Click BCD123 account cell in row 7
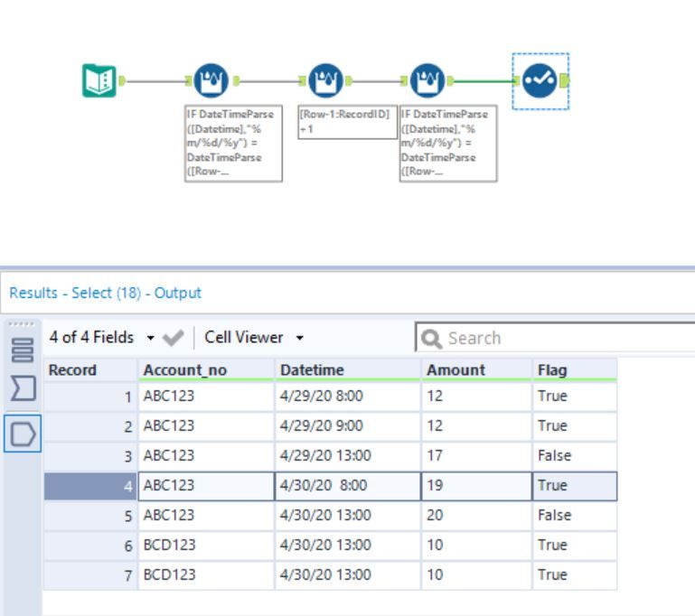Image resolution: width=695 pixels, height=616 pixels. pyautogui.click(x=206, y=574)
